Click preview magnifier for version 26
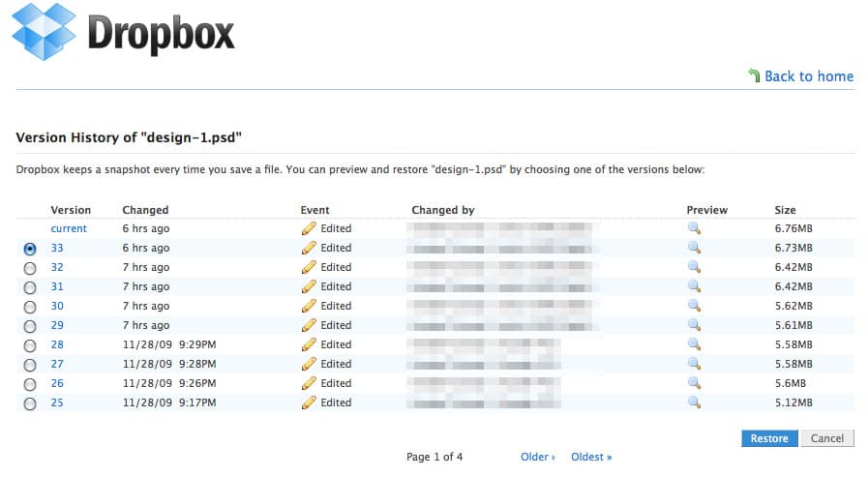Viewport: 868px width, 477px height. (693, 384)
